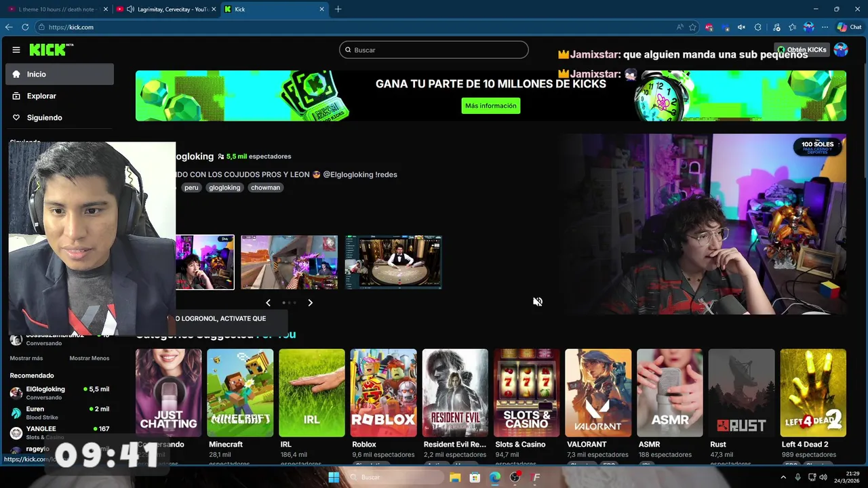
Task: Reload the kick.com page
Action: pos(25,27)
